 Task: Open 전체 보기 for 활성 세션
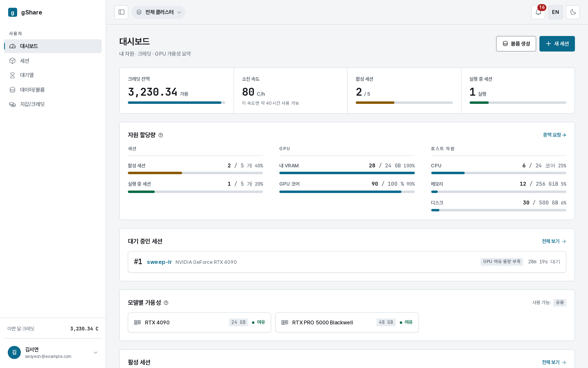point(554,362)
